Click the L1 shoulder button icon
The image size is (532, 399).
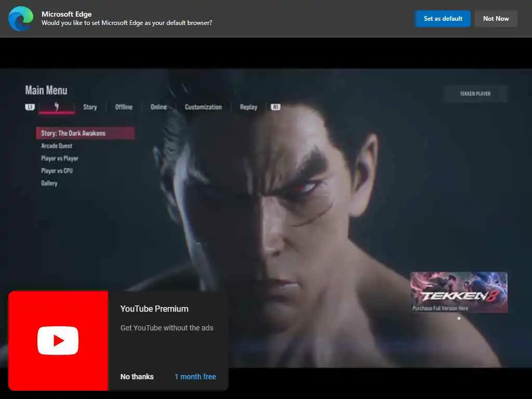30,107
